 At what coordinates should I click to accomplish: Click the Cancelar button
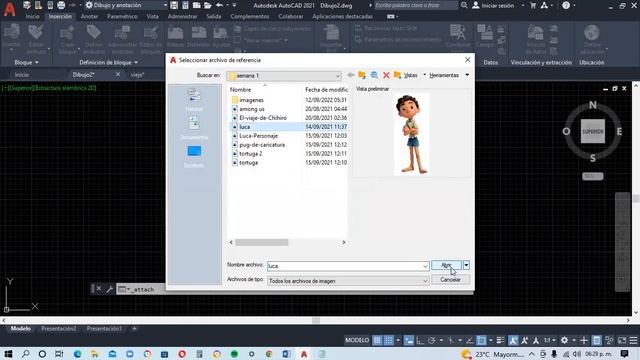click(450, 280)
